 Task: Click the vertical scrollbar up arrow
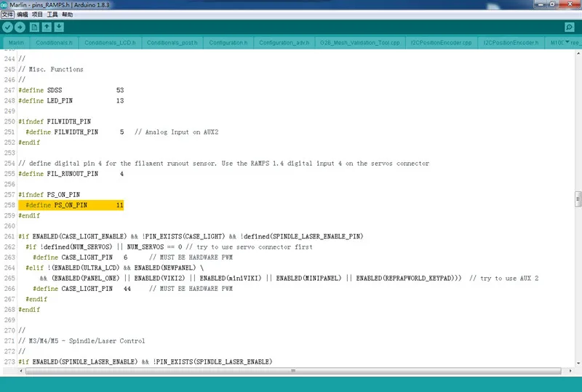[578, 54]
